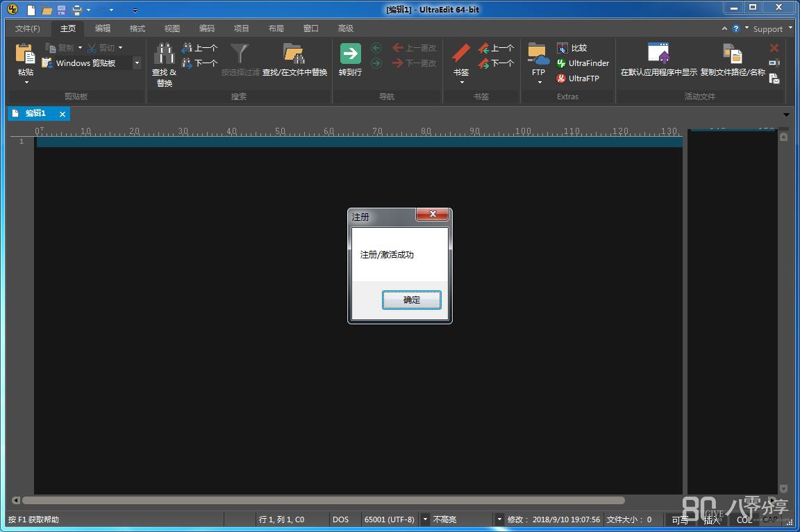The height and width of the screenshot is (532, 800).
Task: Open the Windows 剪贴板 combo box dropdown
Action: [x=137, y=63]
